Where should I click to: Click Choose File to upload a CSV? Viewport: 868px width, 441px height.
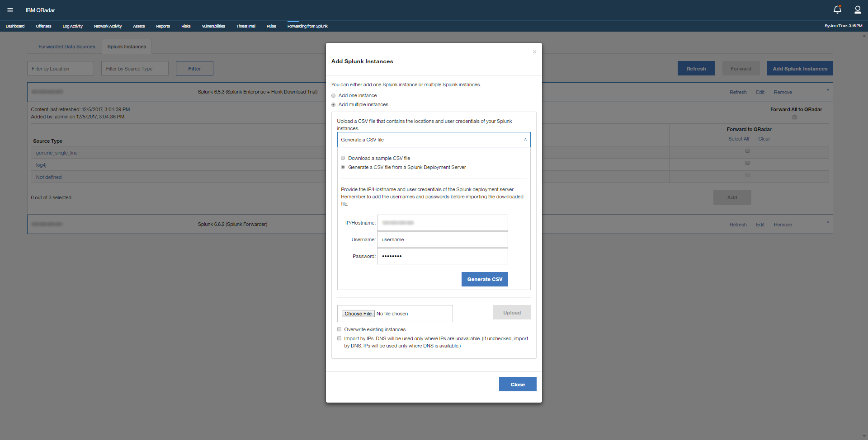click(358, 314)
